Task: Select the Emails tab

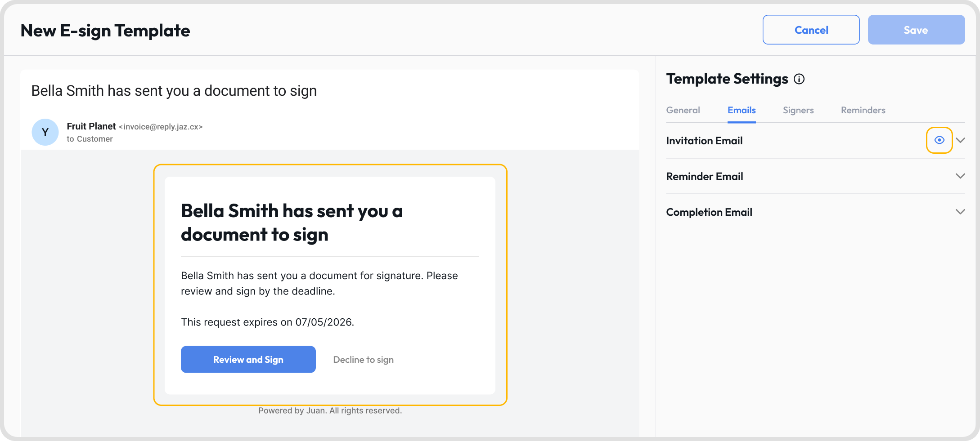Action: tap(742, 110)
